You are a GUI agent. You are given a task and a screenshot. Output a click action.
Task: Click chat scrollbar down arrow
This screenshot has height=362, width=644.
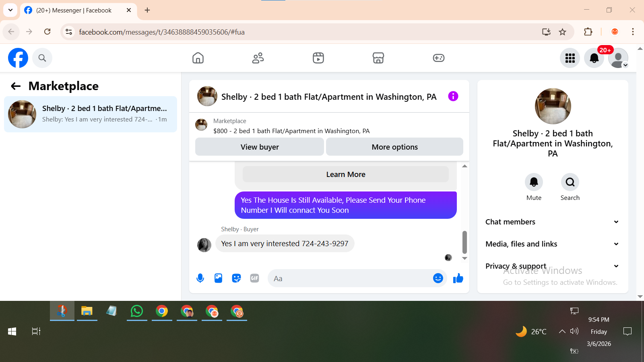point(464,258)
